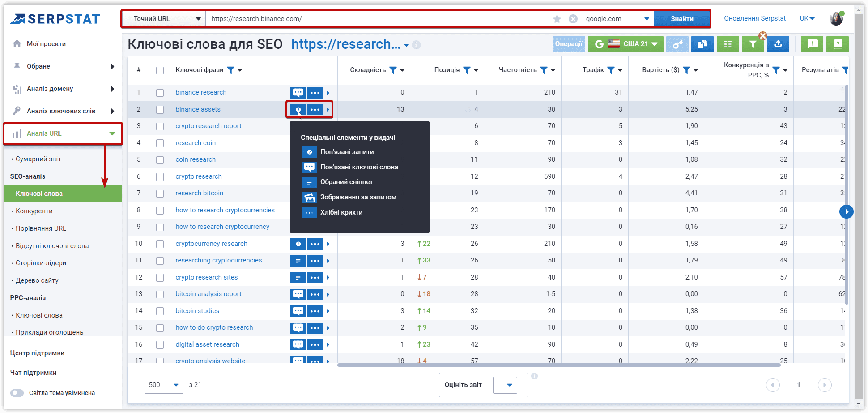868x413 pixels.
Task: Click the green filter funnel button
Action: [753, 44]
